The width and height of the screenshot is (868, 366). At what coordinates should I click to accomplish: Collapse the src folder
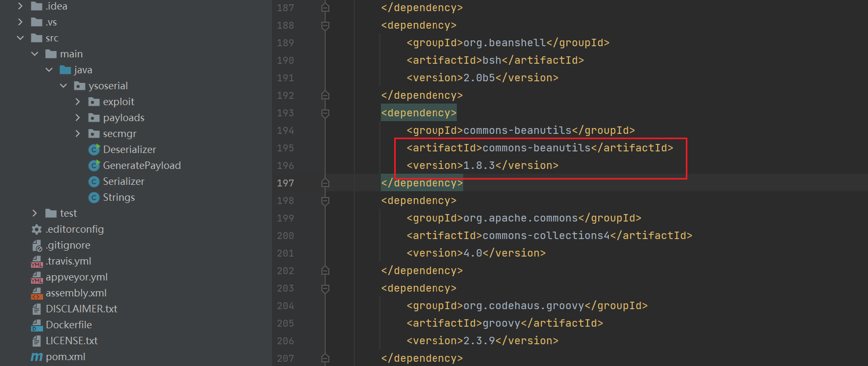20,38
